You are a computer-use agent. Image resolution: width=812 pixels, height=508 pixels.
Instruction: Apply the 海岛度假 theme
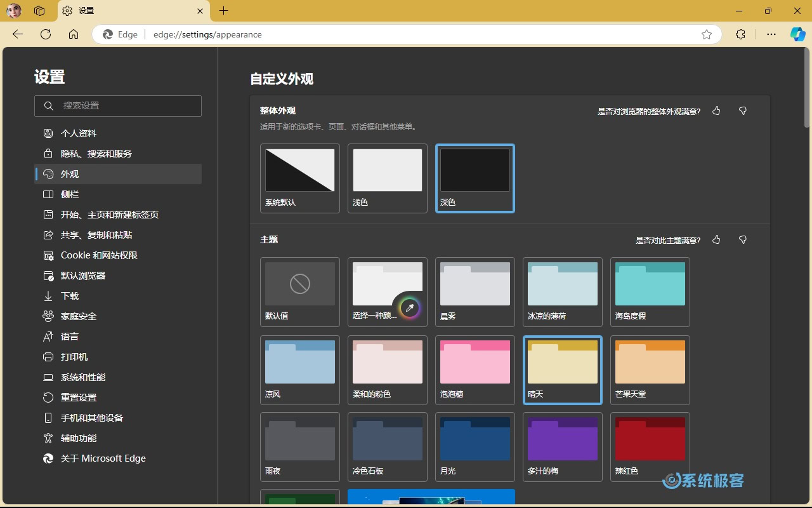click(x=650, y=291)
